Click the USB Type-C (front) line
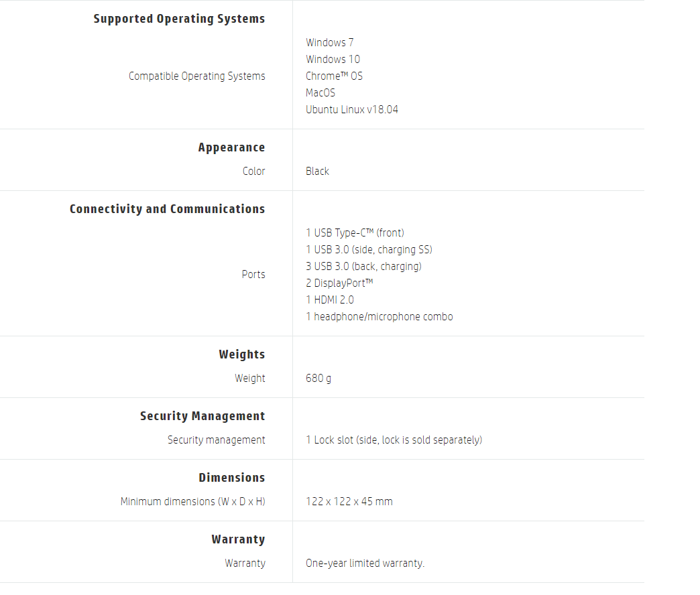This screenshot has width=700, height=595. coord(355,233)
